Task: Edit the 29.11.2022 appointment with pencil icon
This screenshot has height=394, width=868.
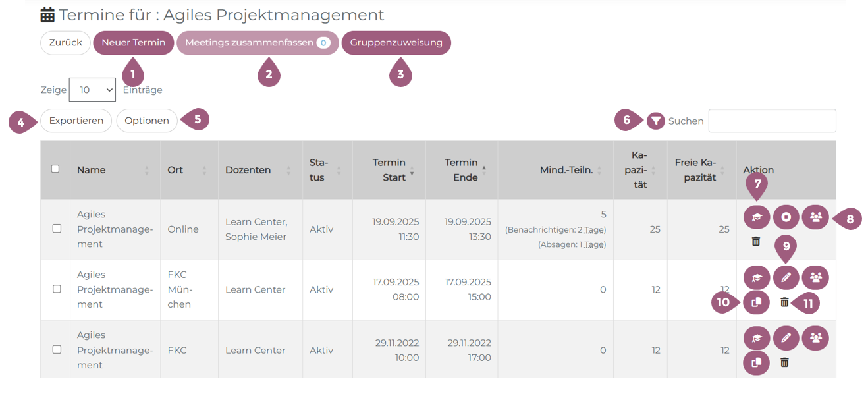Action: tap(786, 338)
